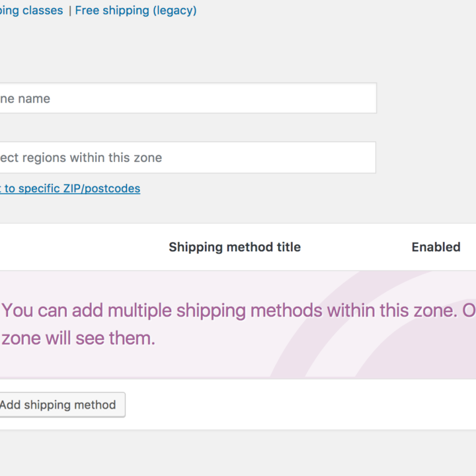Click the Enabled column header
This screenshot has width=476, height=476.
436,247
